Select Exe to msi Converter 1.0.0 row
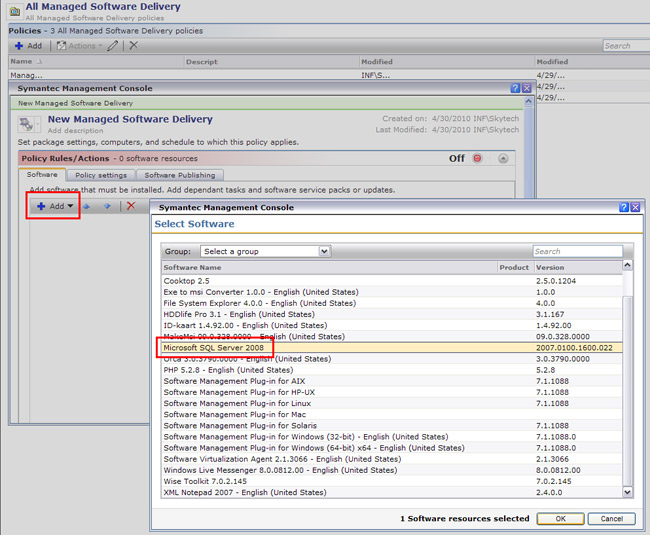The width and height of the screenshot is (650, 535). tap(392, 292)
